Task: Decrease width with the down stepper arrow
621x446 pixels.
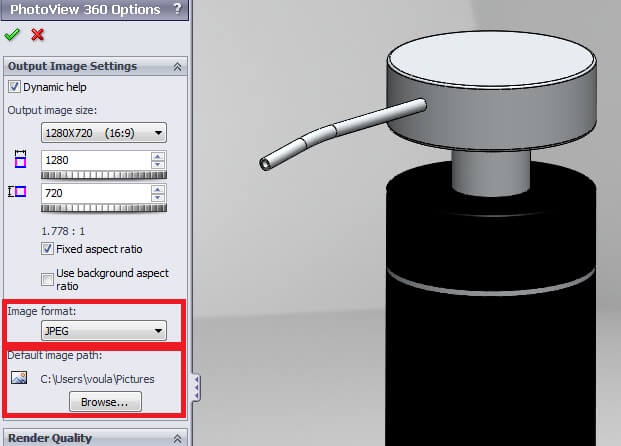Action: click(x=157, y=164)
